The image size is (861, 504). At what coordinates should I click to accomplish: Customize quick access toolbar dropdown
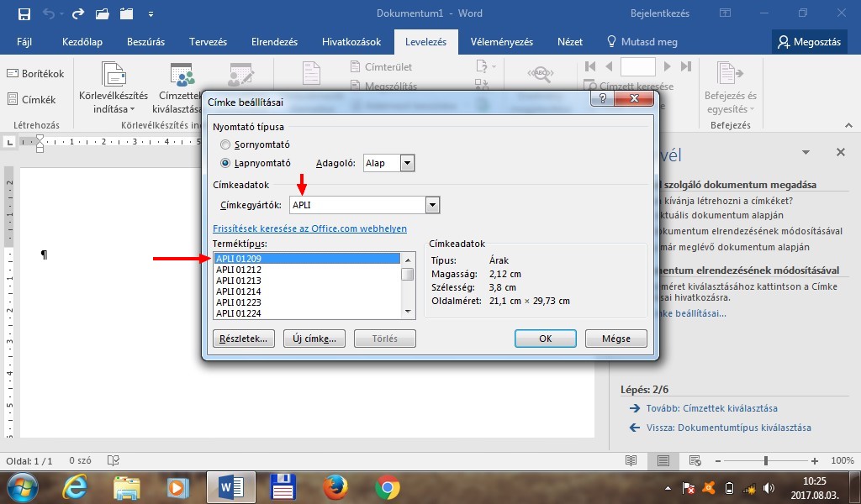[151, 14]
